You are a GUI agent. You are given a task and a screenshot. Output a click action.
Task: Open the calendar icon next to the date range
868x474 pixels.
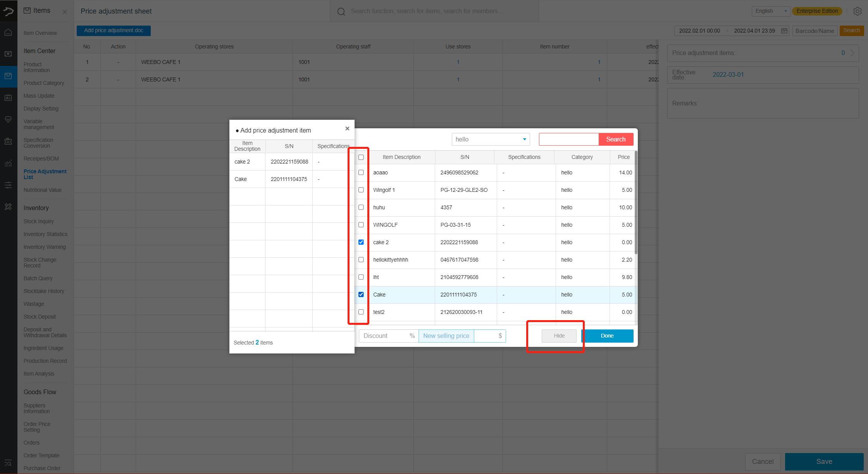(x=784, y=31)
